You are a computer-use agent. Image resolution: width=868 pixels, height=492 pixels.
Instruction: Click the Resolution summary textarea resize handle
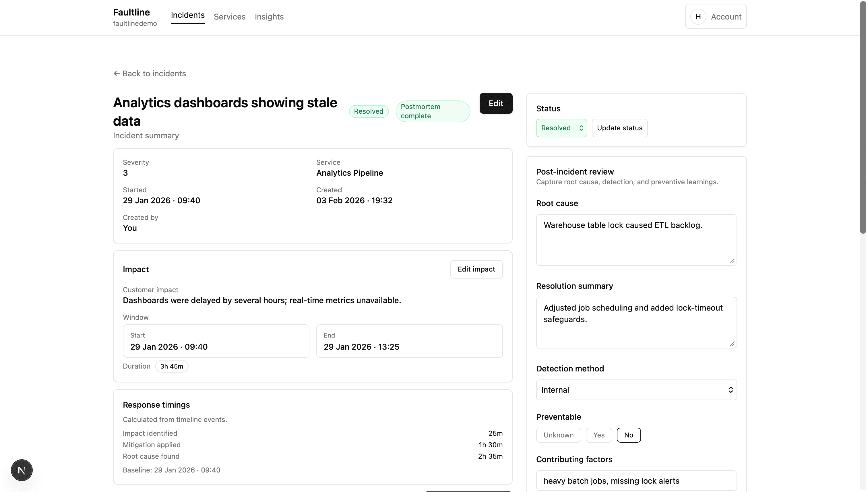coord(732,344)
